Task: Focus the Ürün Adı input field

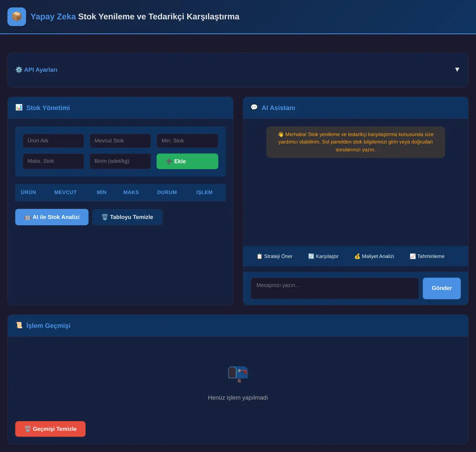Action: (x=53, y=141)
